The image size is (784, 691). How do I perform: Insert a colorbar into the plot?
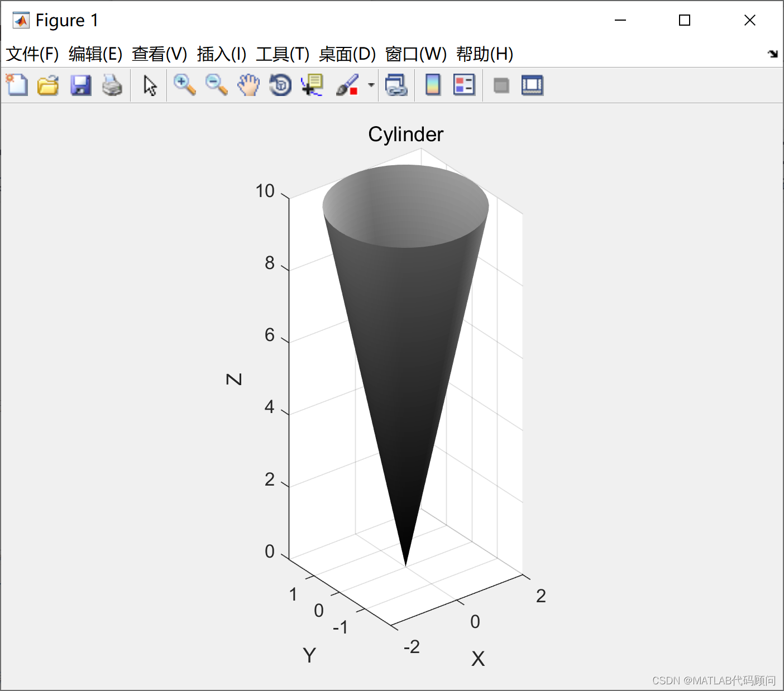tap(433, 85)
